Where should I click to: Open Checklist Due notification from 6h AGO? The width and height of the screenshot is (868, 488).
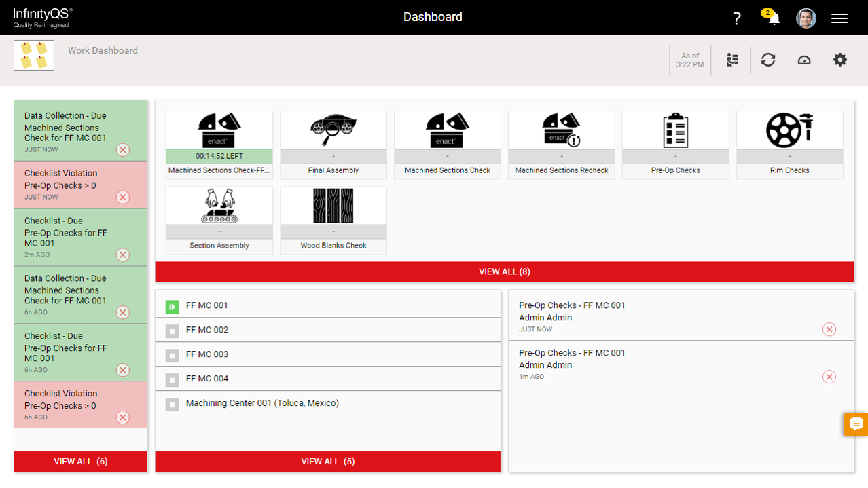(81, 352)
